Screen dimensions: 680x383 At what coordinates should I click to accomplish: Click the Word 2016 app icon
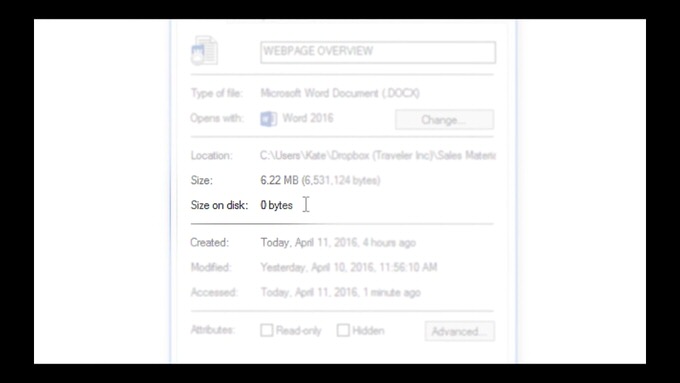click(x=268, y=118)
